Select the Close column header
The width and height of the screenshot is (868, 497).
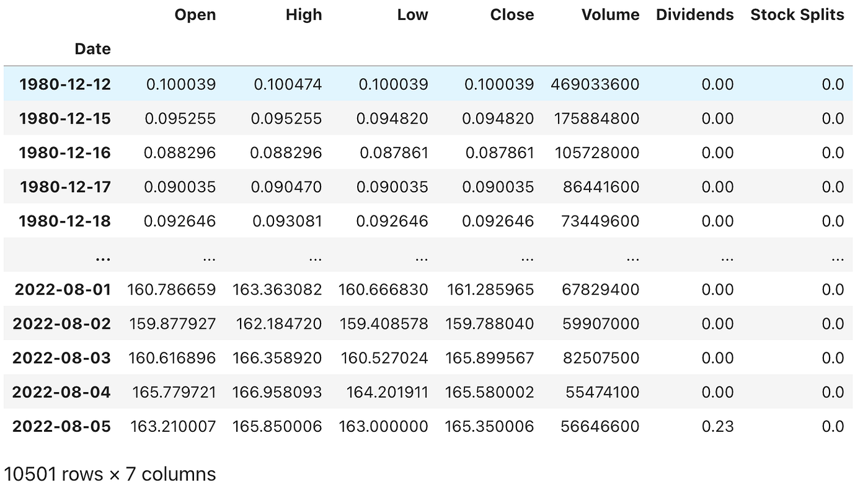tap(512, 15)
